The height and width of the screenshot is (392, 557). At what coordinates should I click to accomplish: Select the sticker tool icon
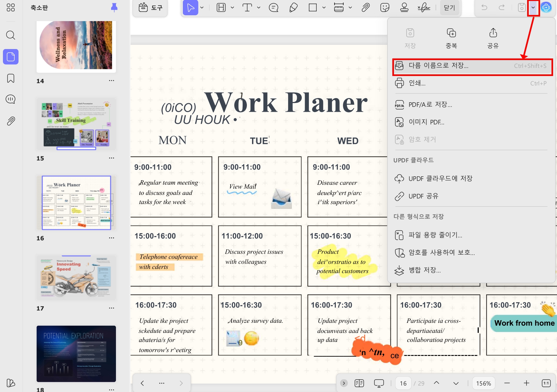pos(385,7)
